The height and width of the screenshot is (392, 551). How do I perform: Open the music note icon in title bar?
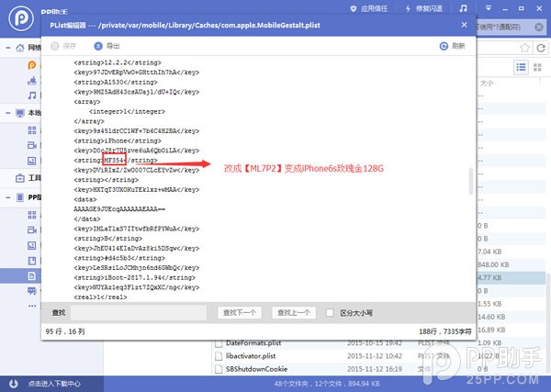point(464,8)
